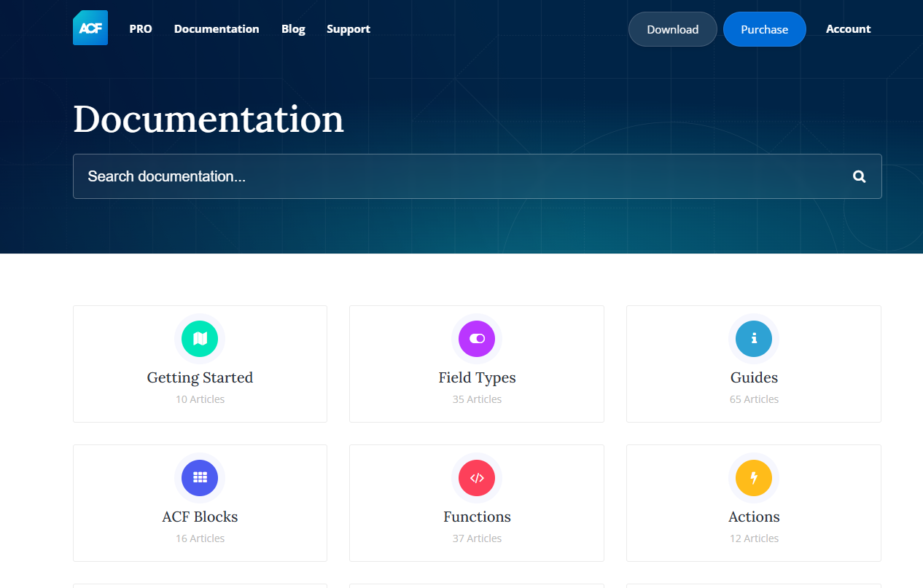
Task: Open the Functions category title
Action: pyautogui.click(x=477, y=517)
